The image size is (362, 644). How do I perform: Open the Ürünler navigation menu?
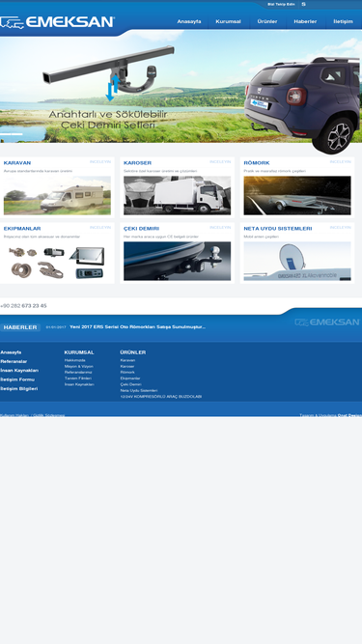point(267,21)
